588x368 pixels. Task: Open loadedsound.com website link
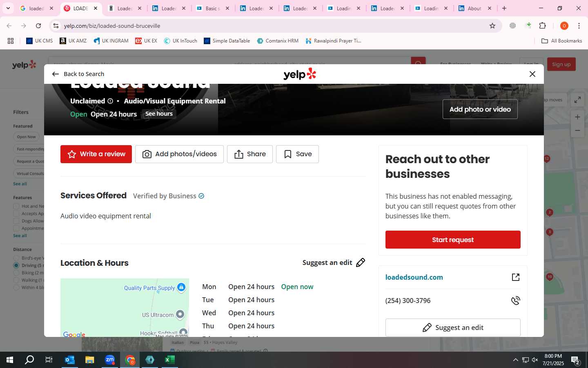tap(414, 277)
